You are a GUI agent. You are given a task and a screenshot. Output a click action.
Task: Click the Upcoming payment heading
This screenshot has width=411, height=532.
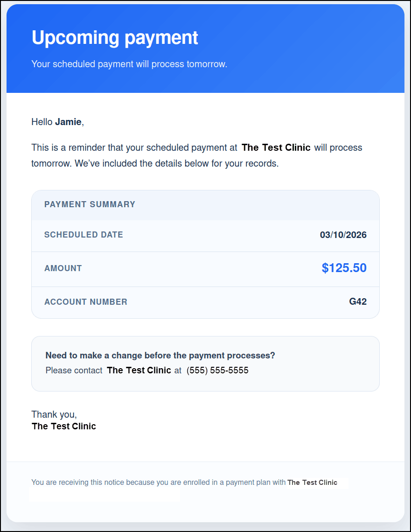point(115,38)
